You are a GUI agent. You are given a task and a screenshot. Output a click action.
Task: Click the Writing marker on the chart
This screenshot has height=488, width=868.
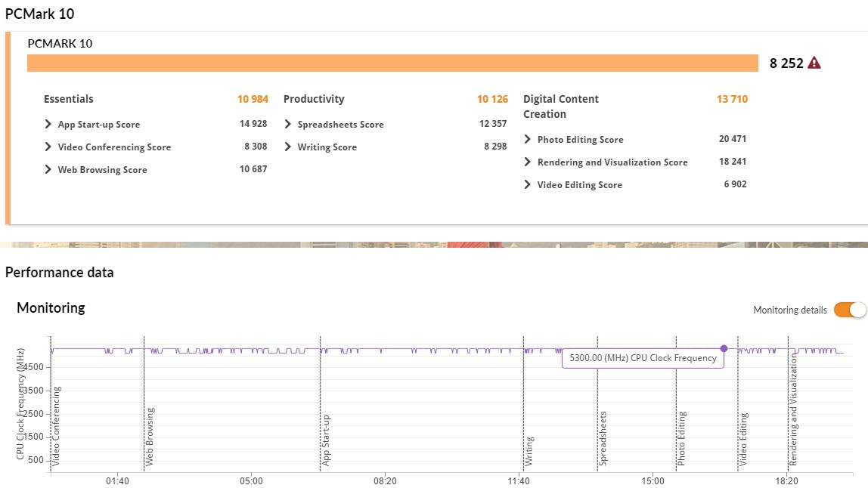[529, 451]
